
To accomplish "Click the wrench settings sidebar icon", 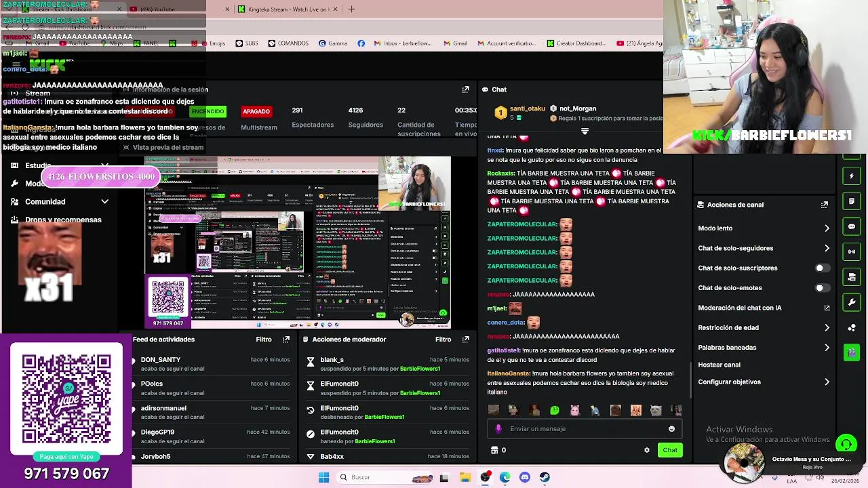I will 852,302.
